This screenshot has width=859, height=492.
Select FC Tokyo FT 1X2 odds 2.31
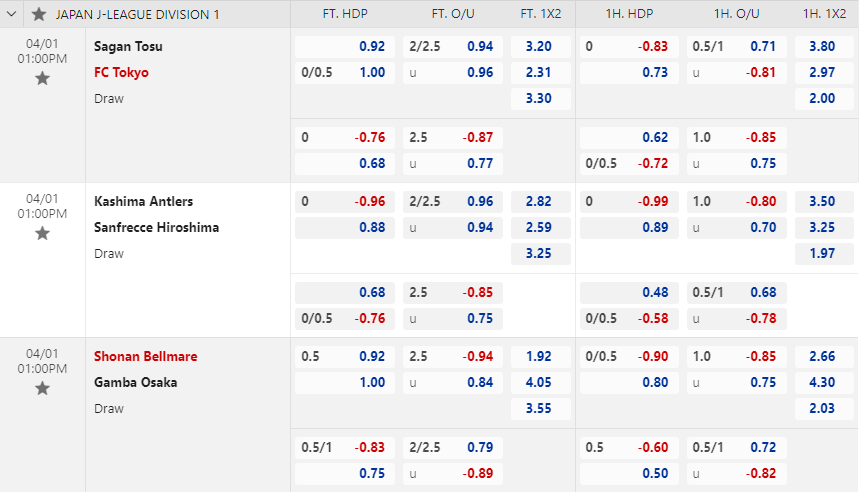(540, 72)
